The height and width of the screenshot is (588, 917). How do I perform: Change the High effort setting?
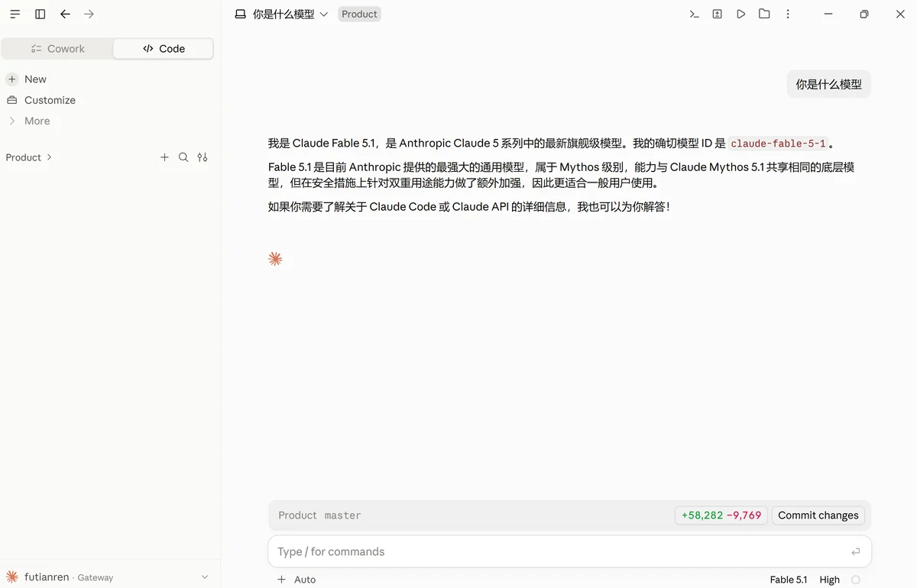coord(829,580)
